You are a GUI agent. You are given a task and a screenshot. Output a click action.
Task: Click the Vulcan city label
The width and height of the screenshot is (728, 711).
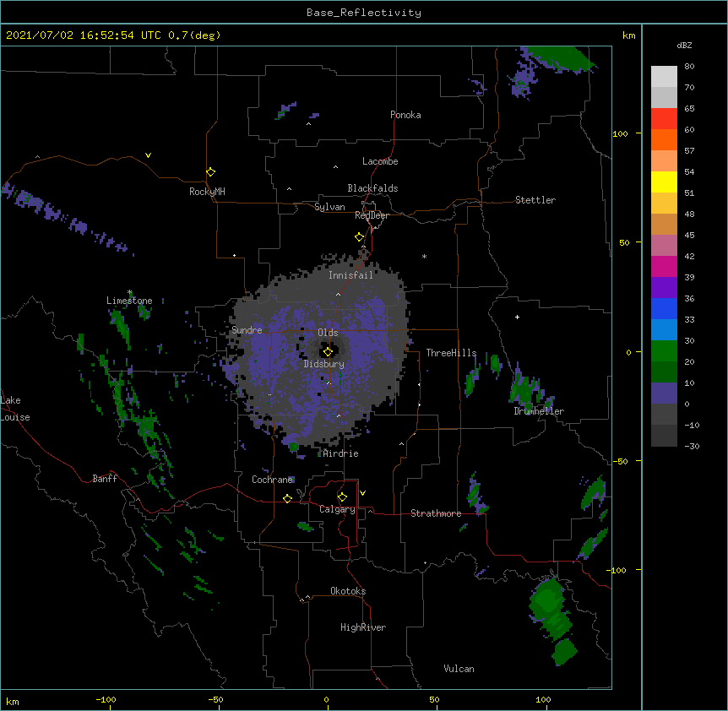459,669
